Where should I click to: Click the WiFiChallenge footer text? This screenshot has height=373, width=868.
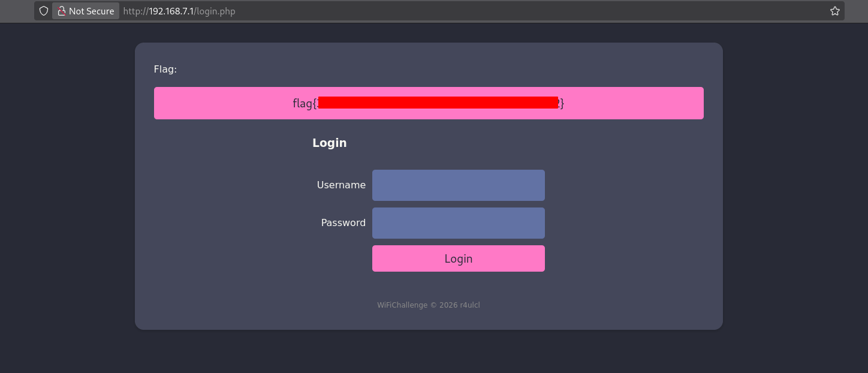click(x=402, y=305)
